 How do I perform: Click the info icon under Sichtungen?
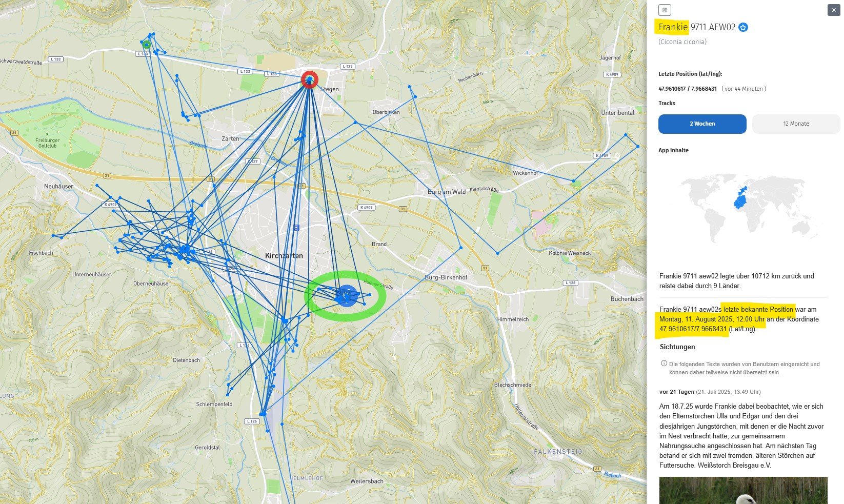pyautogui.click(x=664, y=364)
